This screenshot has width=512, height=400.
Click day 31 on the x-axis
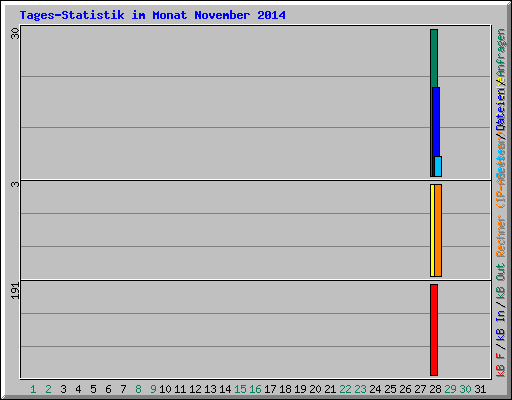click(x=480, y=389)
